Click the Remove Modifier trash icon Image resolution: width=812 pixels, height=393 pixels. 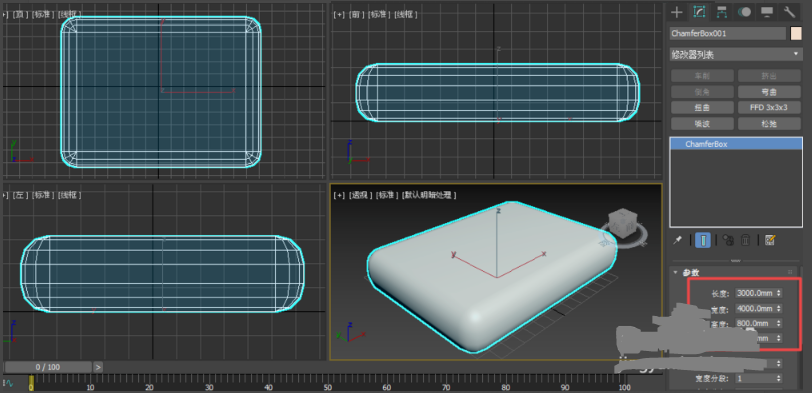point(746,240)
